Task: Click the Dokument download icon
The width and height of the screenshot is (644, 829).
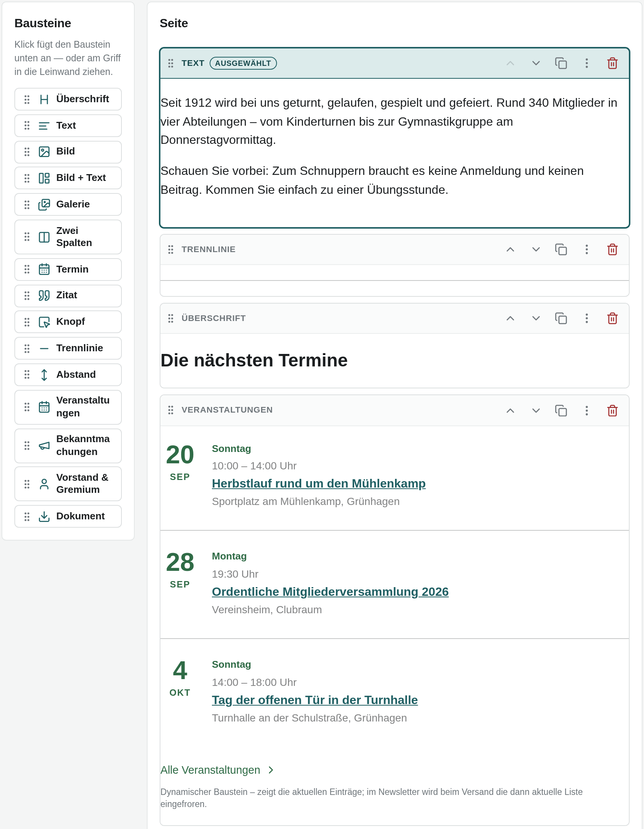Action: tap(44, 516)
